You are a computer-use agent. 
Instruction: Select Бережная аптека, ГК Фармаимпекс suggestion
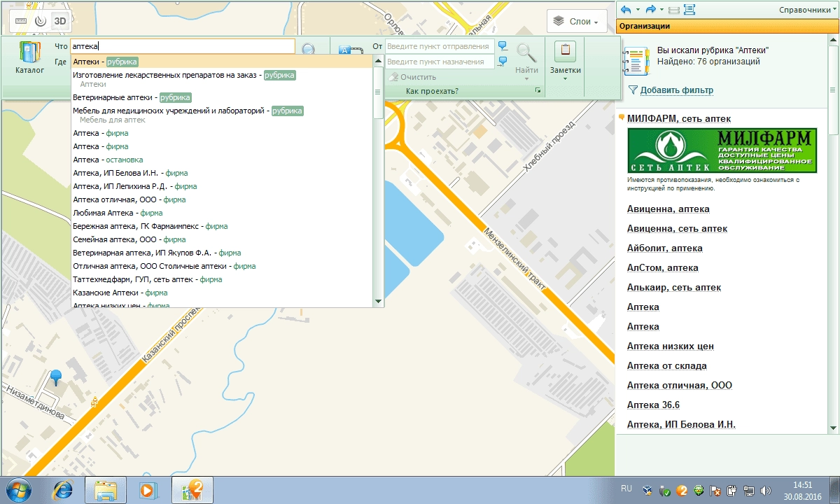[x=223, y=226]
